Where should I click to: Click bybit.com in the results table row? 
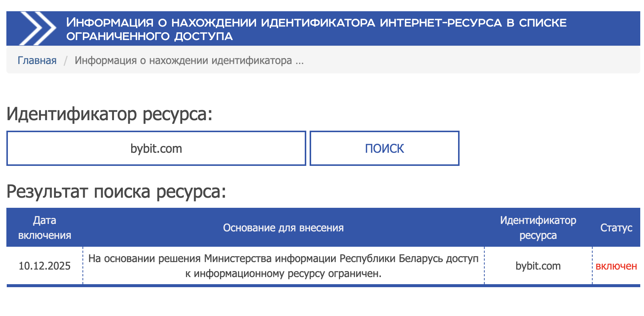coord(538,266)
